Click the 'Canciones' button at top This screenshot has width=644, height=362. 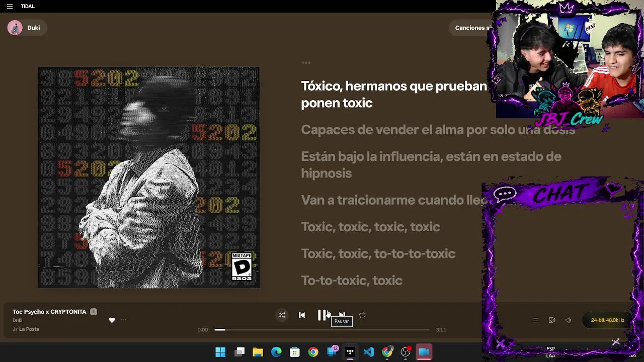[x=472, y=28]
